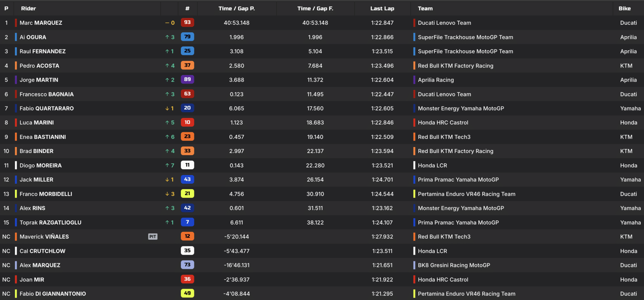644x300 pixels.
Task: Open rider Toprak RAZGATLIOGLU
Action: point(50,222)
